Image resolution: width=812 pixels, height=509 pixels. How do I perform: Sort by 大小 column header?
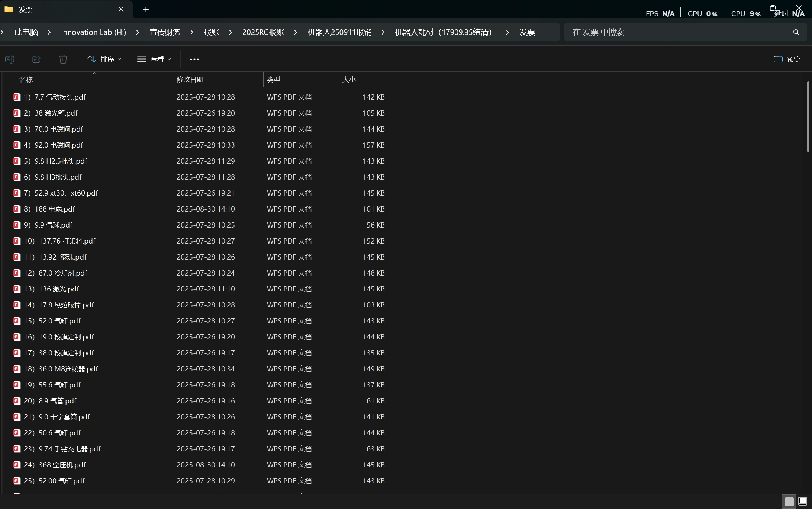point(349,79)
